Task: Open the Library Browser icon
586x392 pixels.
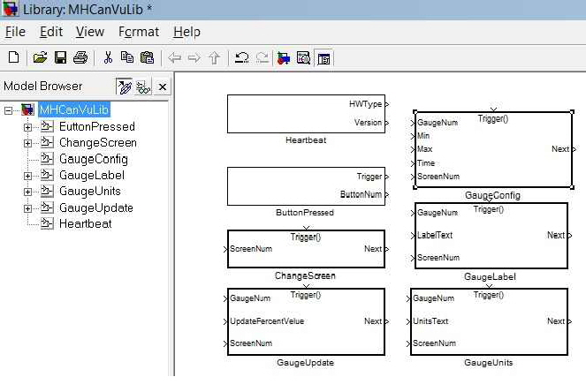Action: (284, 58)
